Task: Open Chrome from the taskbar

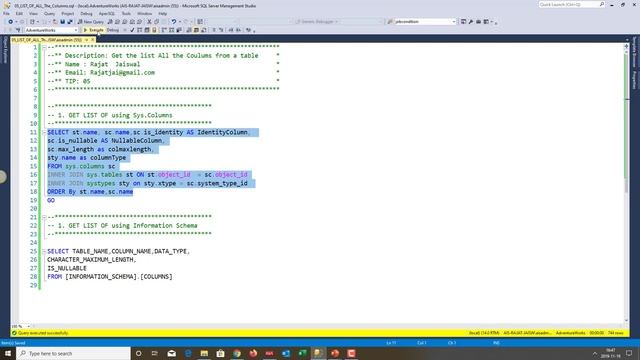Action: (237, 353)
